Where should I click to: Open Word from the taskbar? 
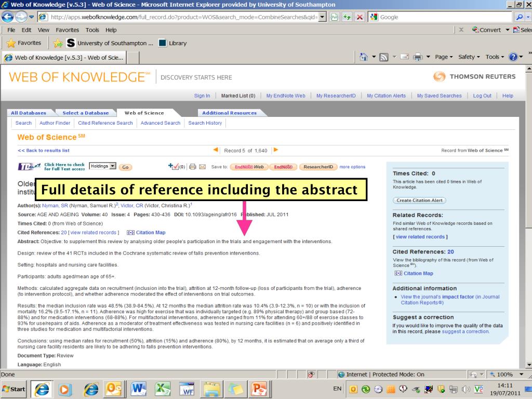tap(138, 389)
